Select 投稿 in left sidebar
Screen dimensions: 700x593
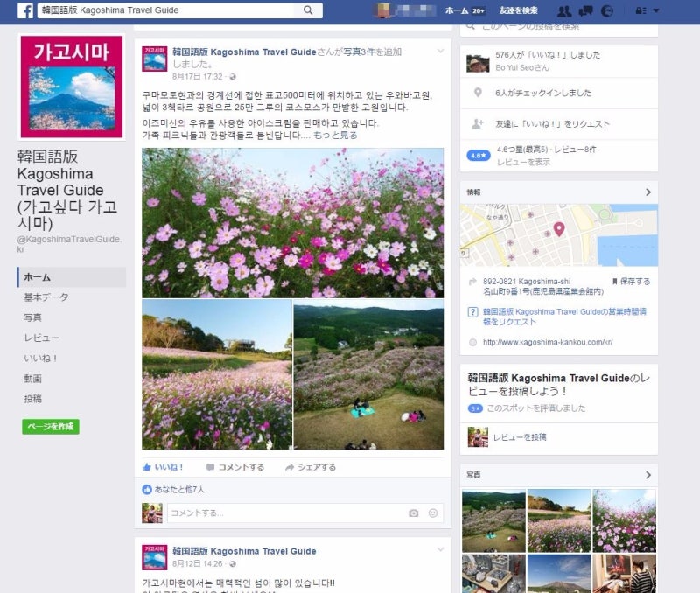pos(32,399)
